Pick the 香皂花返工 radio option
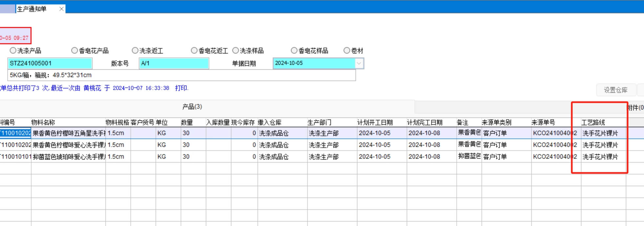Image resolution: width=644 pixels, height=226 pixels. click(194, 50)
